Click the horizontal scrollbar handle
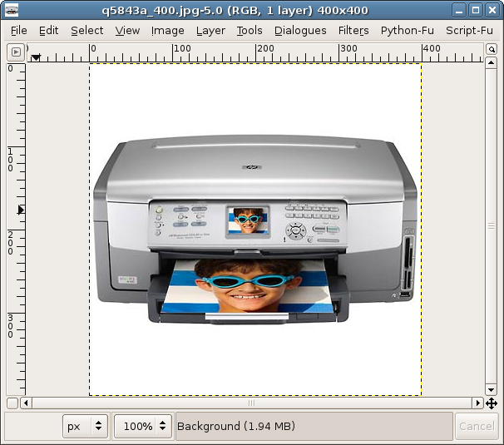Viewport: 504px width, 445px height. pyautogui.click(x=252, y=403)
